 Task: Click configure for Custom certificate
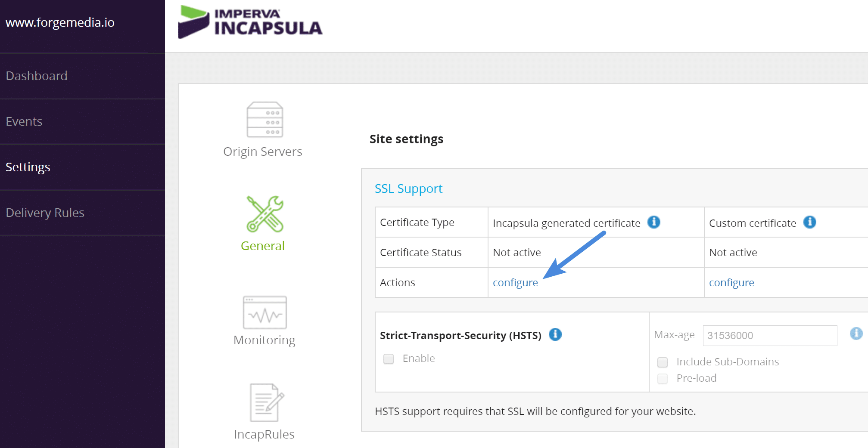(731, 283)
